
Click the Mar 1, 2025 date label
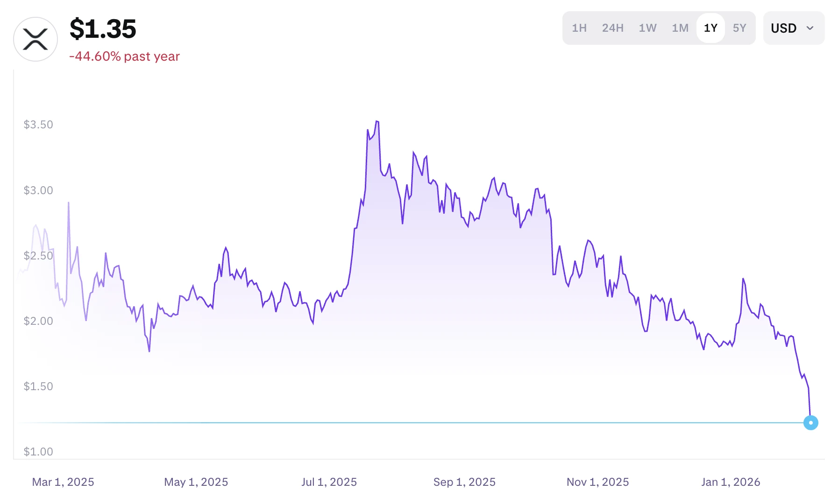(63, 481)
